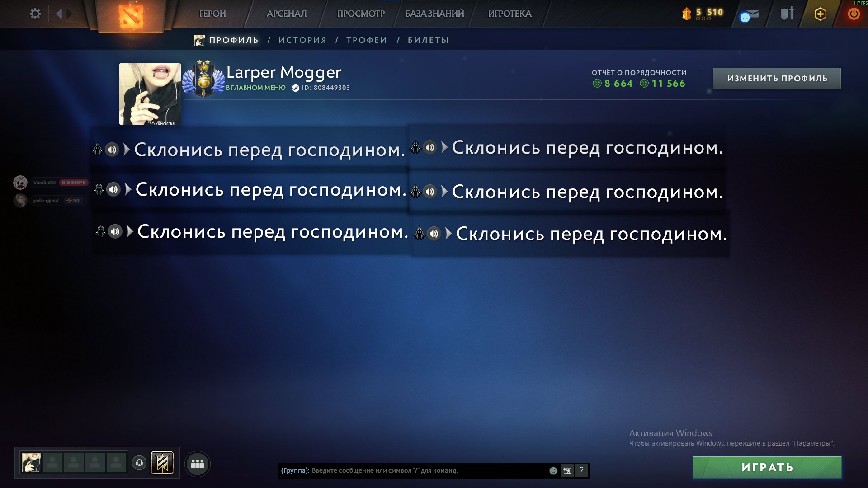Click the rank medal badge
Image resolution: width=868 pixels, height=488 pixels.
point(203,79)
